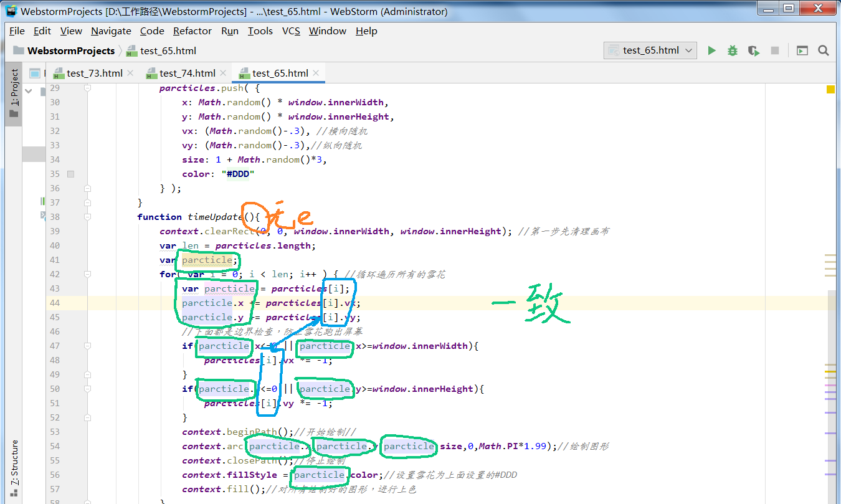Select the test_65.html editor tab
841x504 pixels.
coord(280,73)
